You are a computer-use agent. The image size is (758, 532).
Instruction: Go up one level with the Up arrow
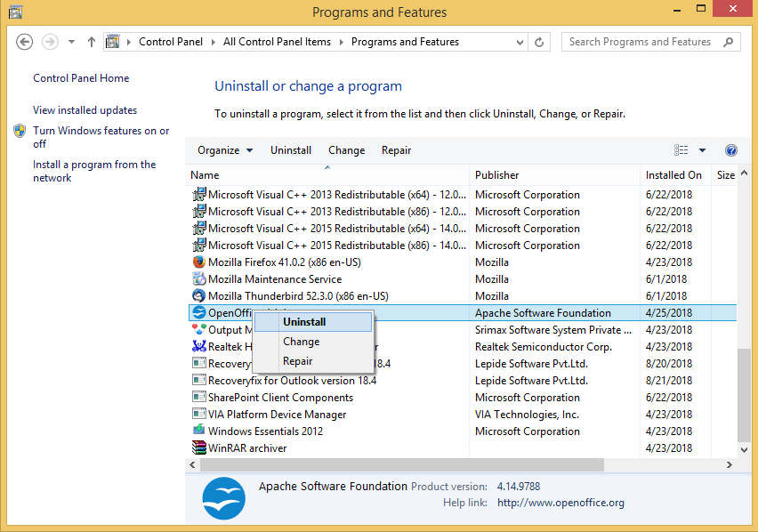[x=92, y=42]
